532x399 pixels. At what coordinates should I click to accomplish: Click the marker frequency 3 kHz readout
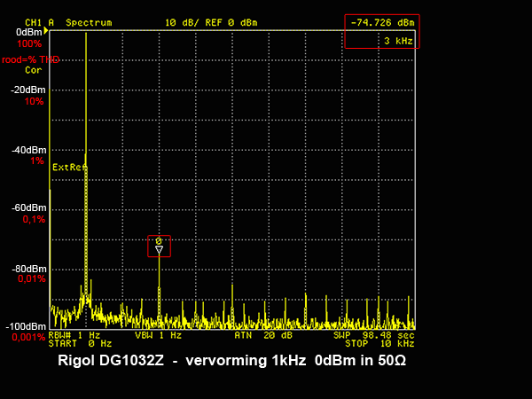pyautogui.click(x=398, y=41)
